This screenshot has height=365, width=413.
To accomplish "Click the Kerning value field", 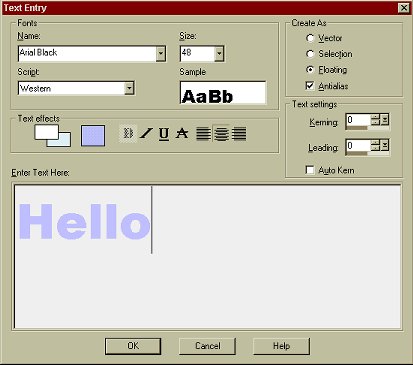I will point(359,120).
